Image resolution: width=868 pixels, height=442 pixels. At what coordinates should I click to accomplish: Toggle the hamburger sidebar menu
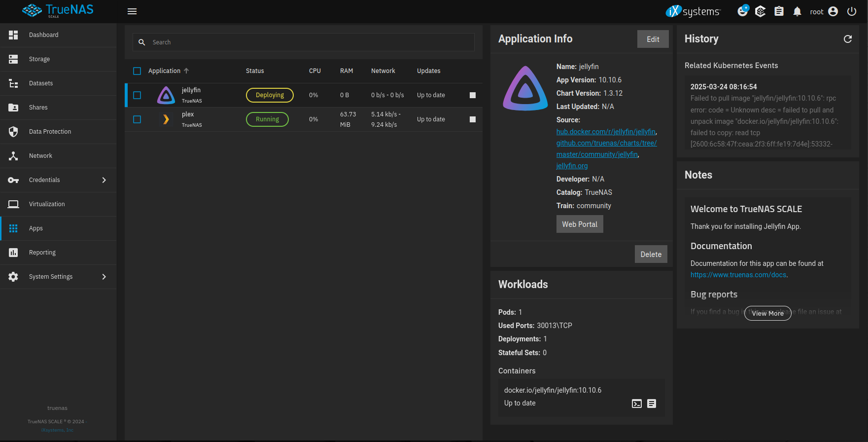[x=132, y=11]
